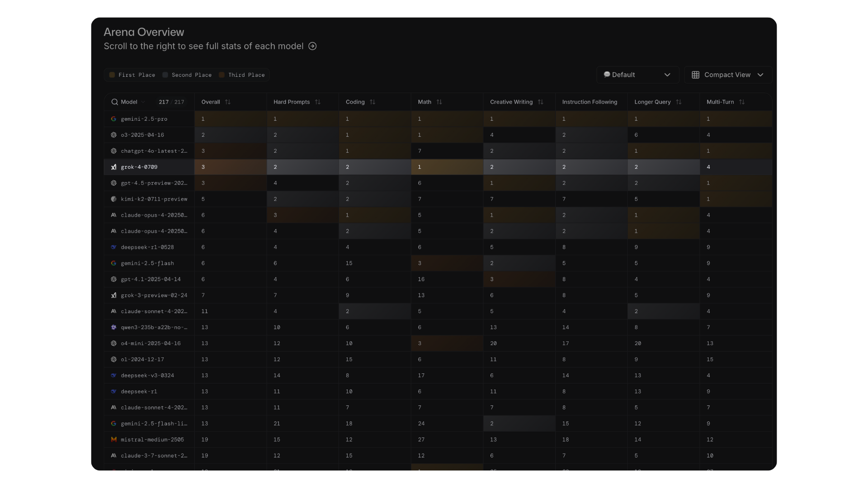
Task: Click the Math column header
Action: coord(425,102)
